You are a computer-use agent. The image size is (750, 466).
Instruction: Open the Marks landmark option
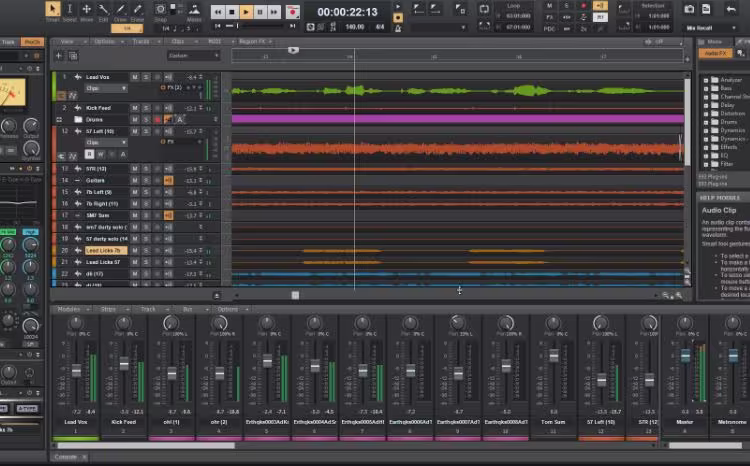click(x=194, y=10)
